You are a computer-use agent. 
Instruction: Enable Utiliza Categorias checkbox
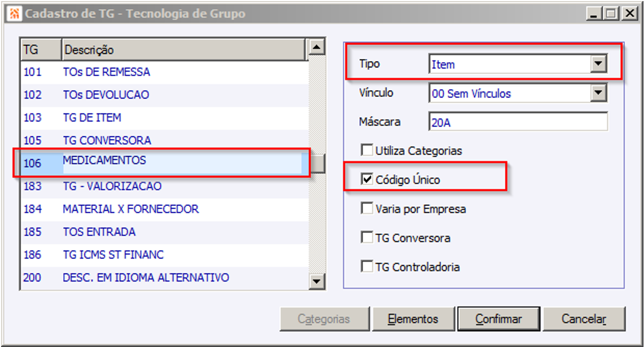(x=367, y=150)
